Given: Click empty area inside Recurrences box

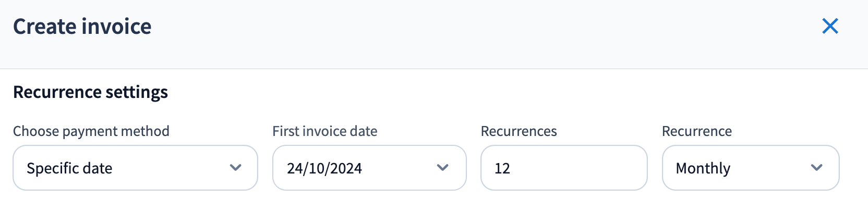Looking at the screenshot, I should tap(584, 168).
